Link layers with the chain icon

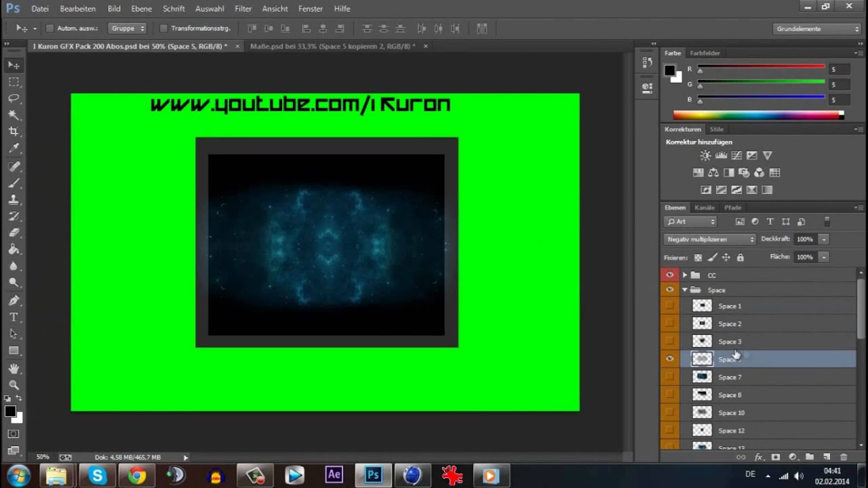click(741, 457)
